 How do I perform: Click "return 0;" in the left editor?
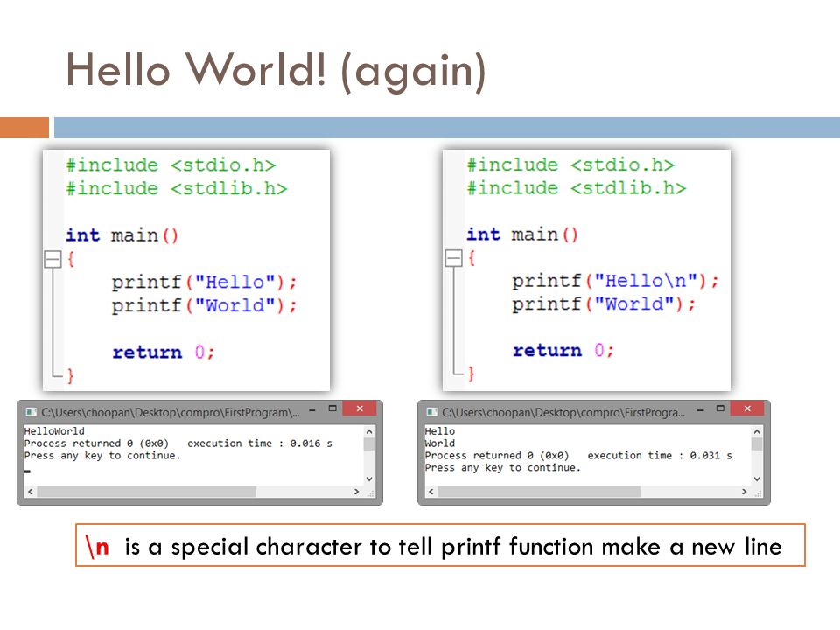point(164,353)
